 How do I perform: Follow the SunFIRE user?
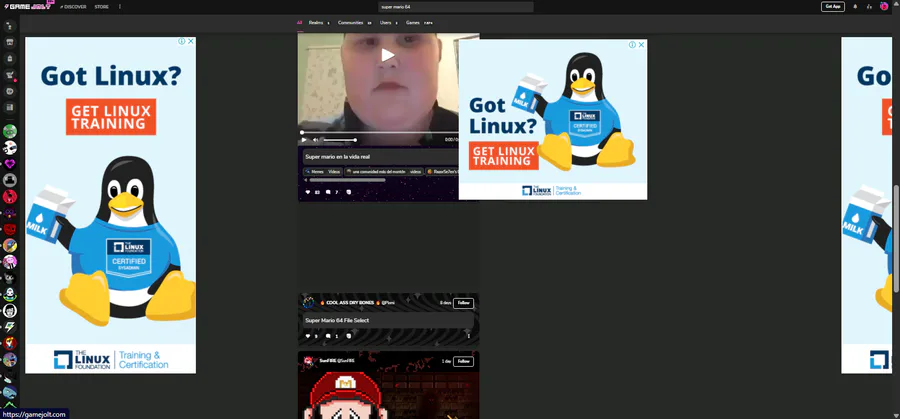[463, 361]
